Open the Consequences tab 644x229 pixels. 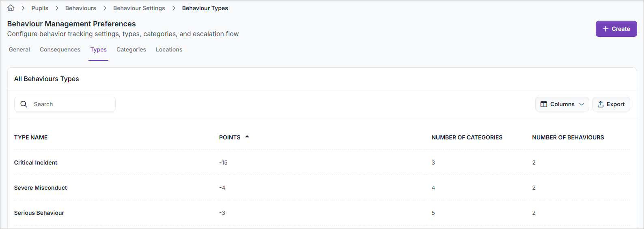click(60, 49)
